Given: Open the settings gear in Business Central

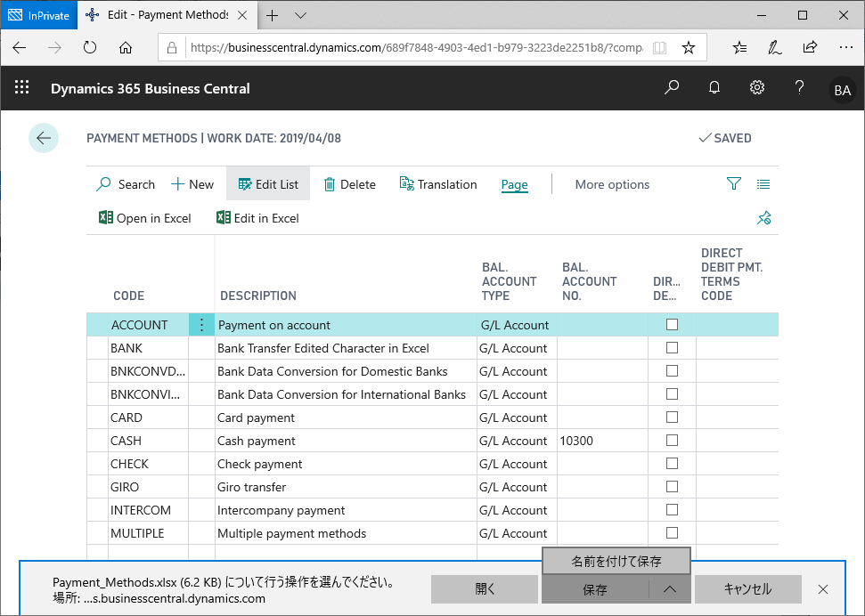Looking at the screenshot, I should 757,87.
